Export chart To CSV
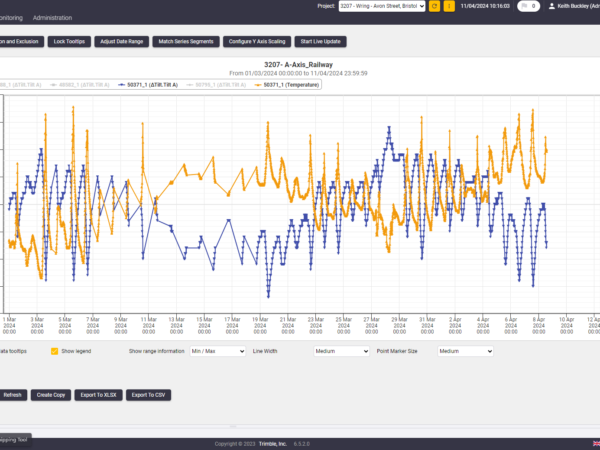600x450 pixels. (148, 395)
